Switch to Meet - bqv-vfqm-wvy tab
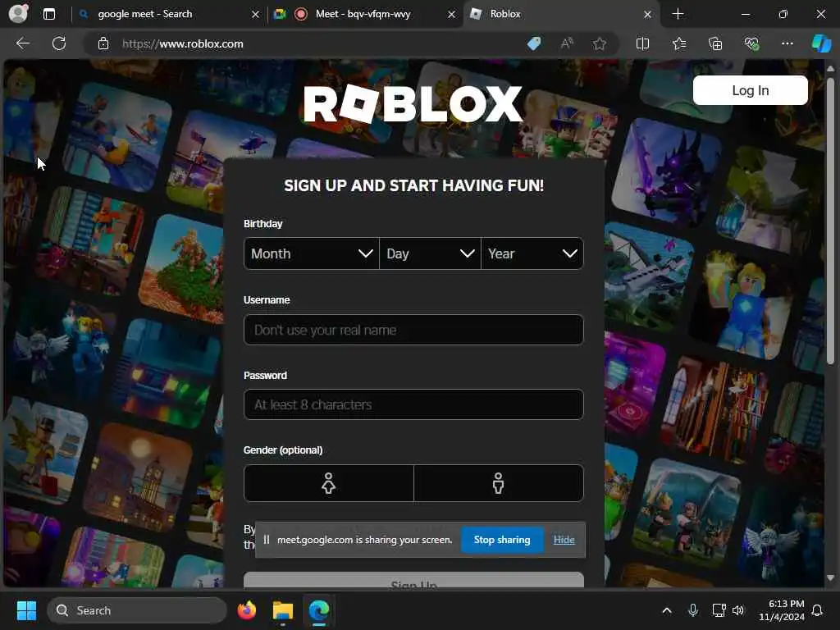The height and width of the screenshot is (630, 840). click(x=363, y=14)
